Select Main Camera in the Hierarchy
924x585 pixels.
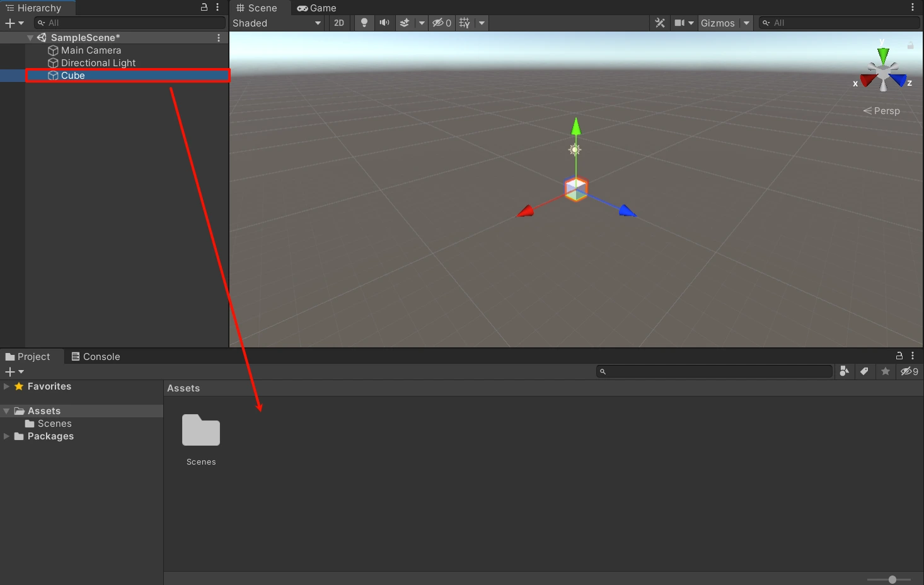click(91, 50)
